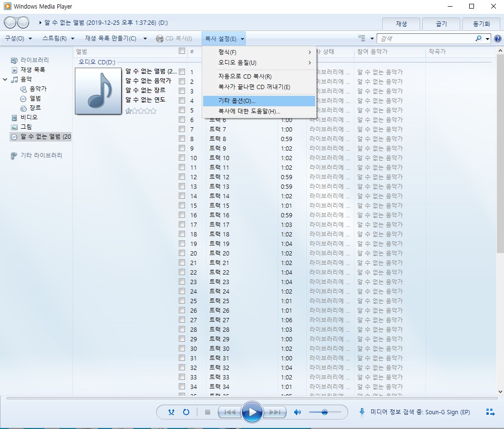Viewport: 504px width, 429px height.
Task: Select 재생 목록 in the navigation pane
Action: click(x=33, y=70)
